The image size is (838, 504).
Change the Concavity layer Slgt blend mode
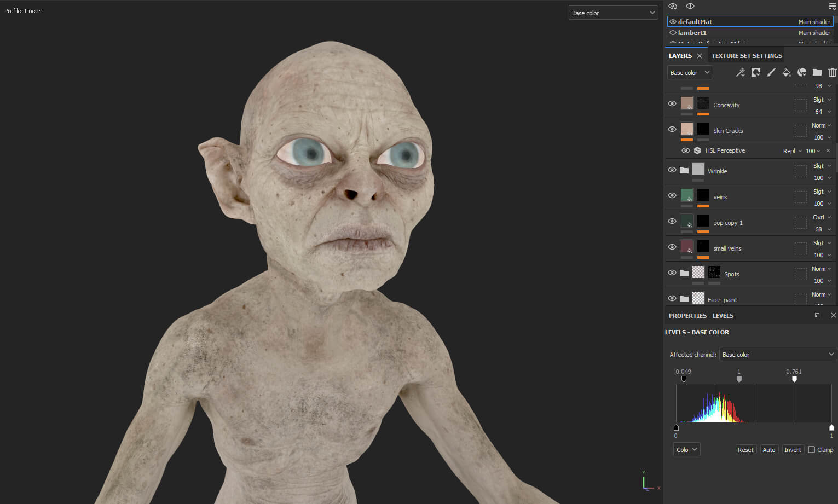(822, 100)
